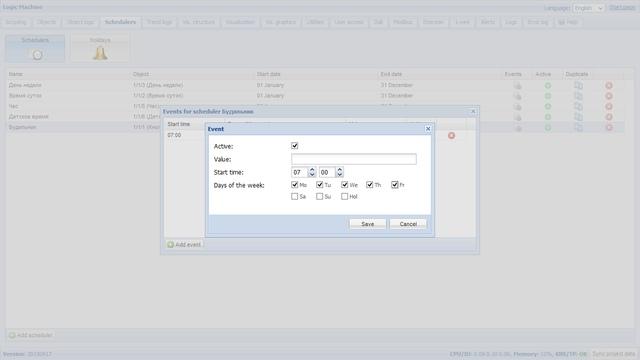Focus the Value input field
Image resolution: width=640 pixels, height=360 pixels.
(354, 159)
